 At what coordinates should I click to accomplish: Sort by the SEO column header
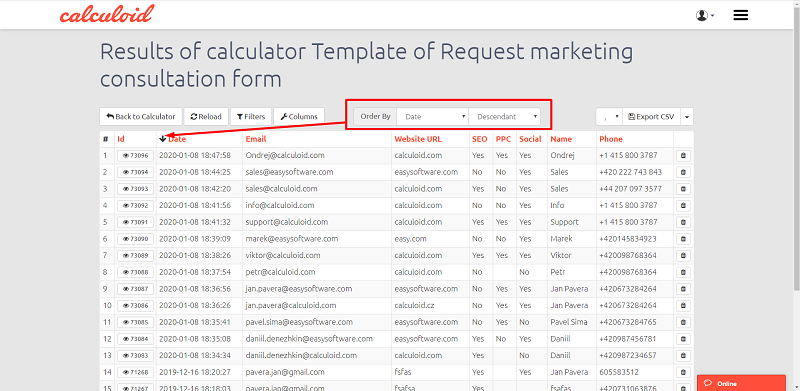pyautogui.click(x=480, y=139)
